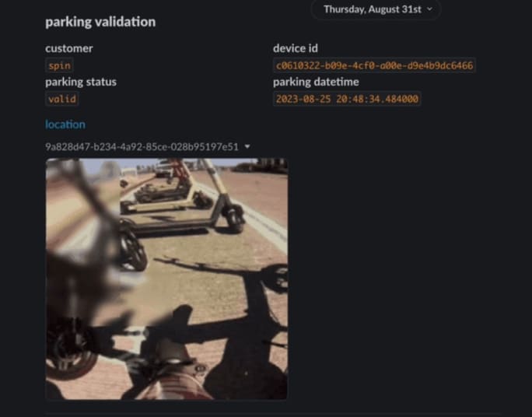Click the white road stripe in the photo
The image size is (532, 417).
[260, 217]
